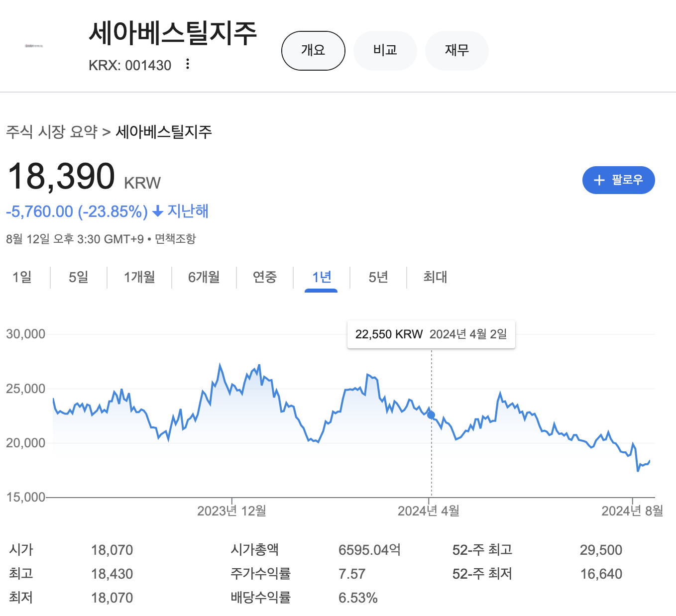Click the 18,390 price value
This screenshot has width=676, height=616.
[x=61, y=176]
